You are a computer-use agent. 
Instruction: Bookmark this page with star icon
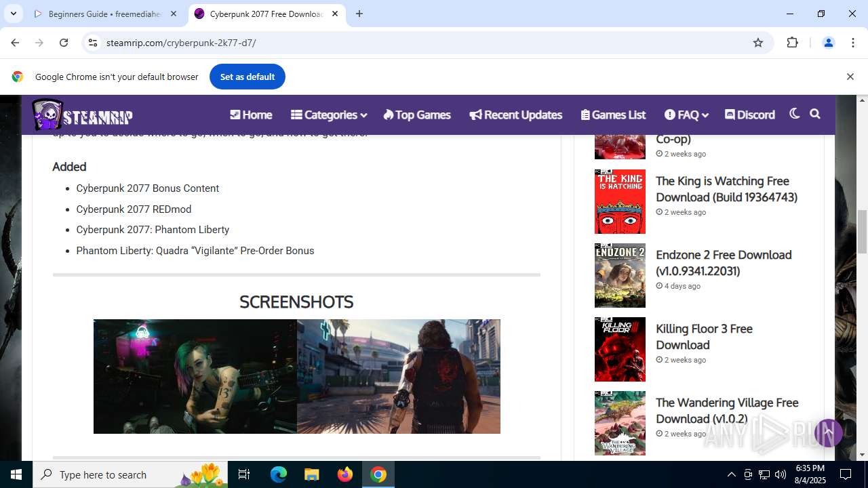[758, 43]
